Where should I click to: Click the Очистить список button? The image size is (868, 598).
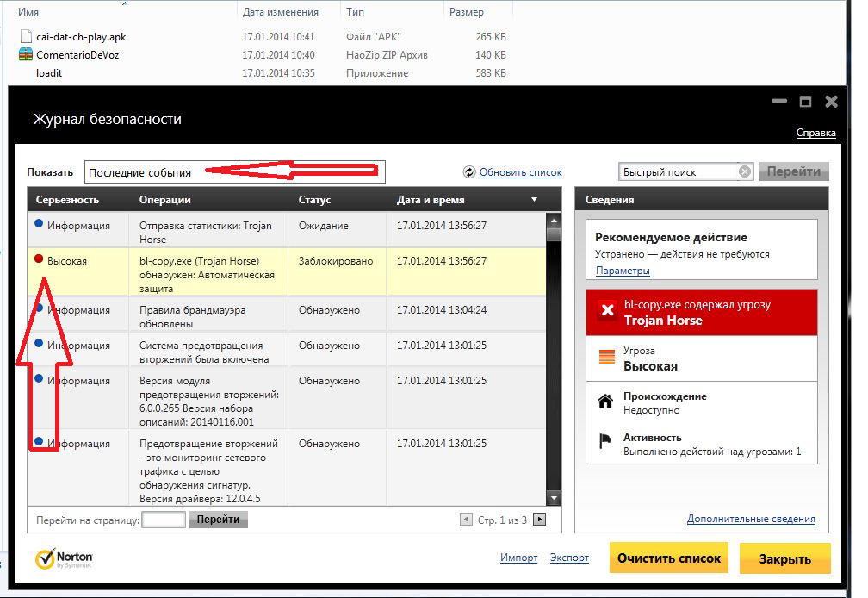[669, 558]
